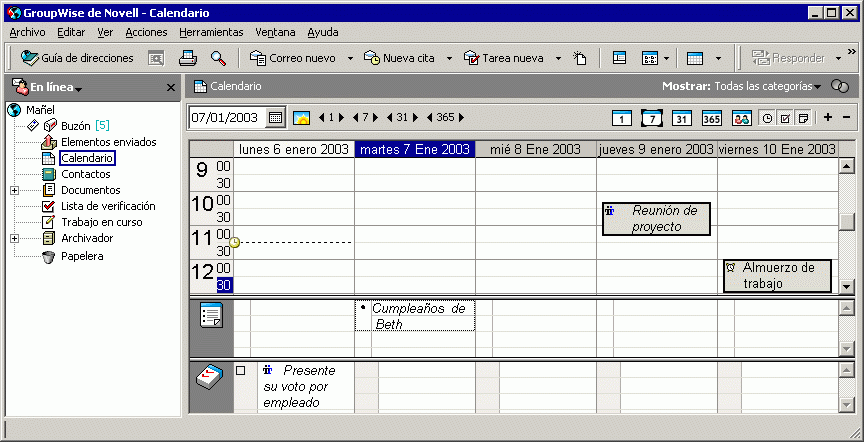Screen dimensions: 864x442
Task: Create a Nueva cita appointment
Action: tap(401, 58)
